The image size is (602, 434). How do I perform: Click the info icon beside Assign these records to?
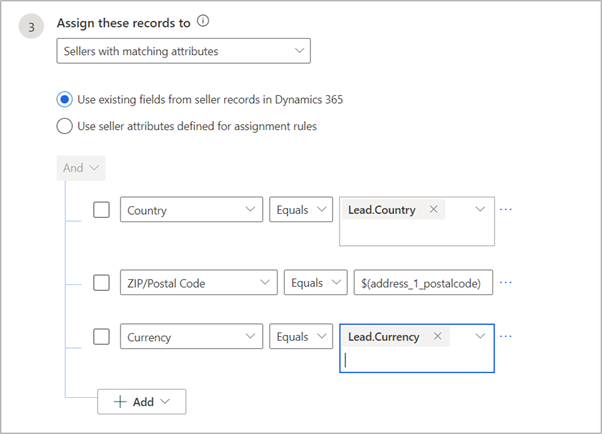coord(203,21)
